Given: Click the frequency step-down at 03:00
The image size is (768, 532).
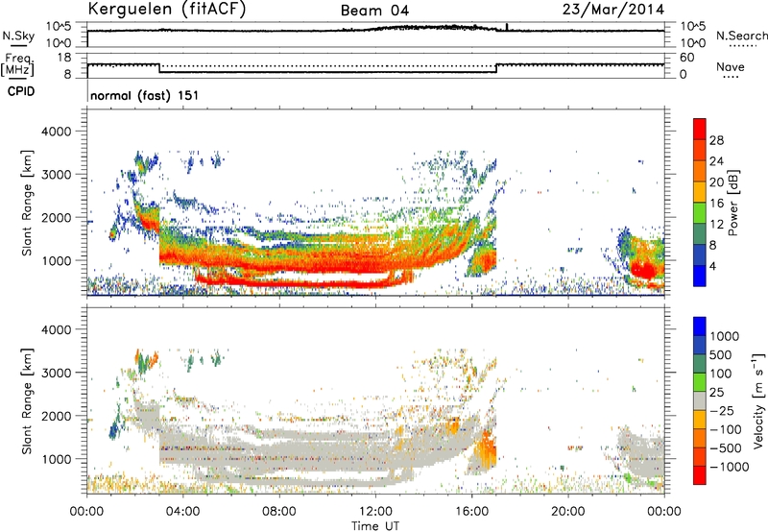Looking at the screenshot, I should pyautogui.click(x=159, y=68).
